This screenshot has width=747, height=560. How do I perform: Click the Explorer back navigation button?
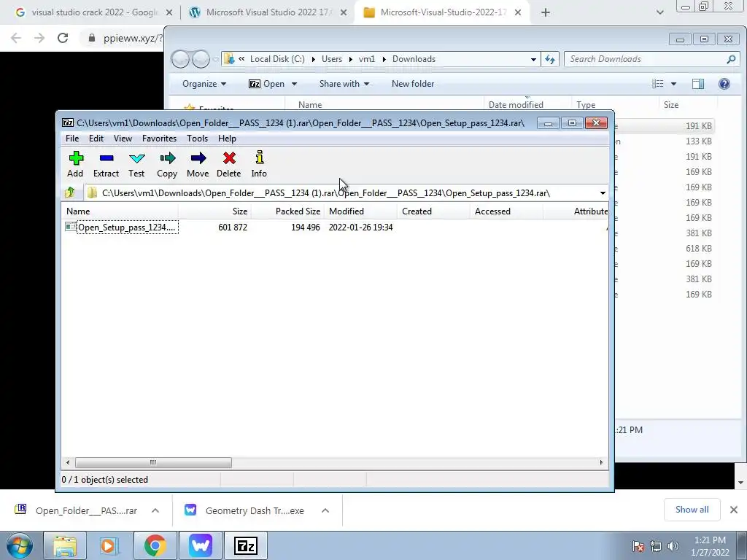point(181,59)
